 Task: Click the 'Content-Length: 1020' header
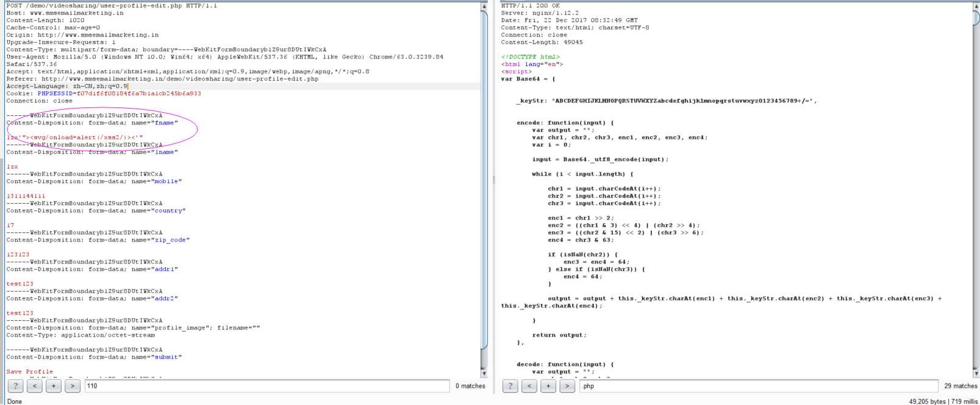click(x=46, y=20)
